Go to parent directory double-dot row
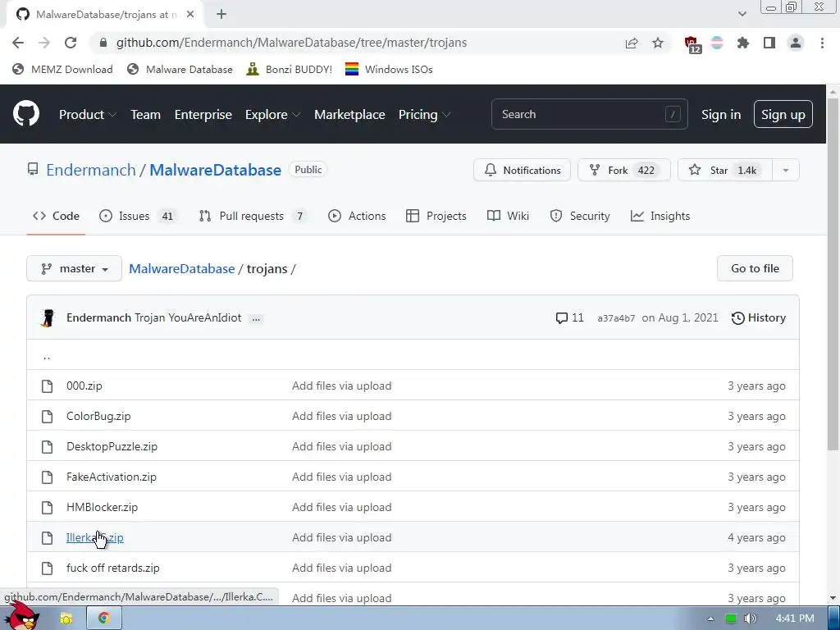 point(413,355)
